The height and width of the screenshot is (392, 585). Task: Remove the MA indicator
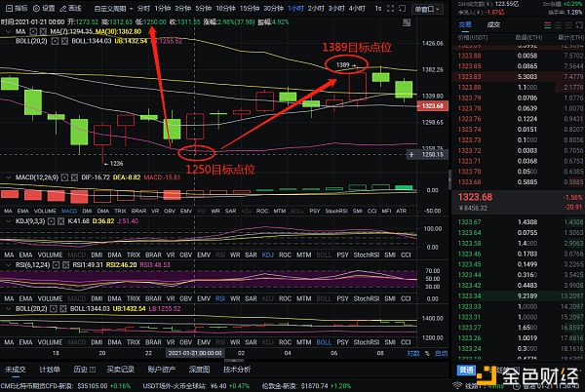coord(43,32)
